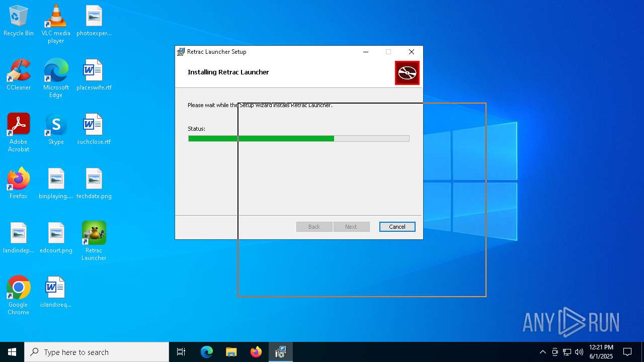Image resolution: width=644 pixels, height=362 pixels.
Task: Open the Google Chrome desktop shortcut
Action: (x=19, y=295)
